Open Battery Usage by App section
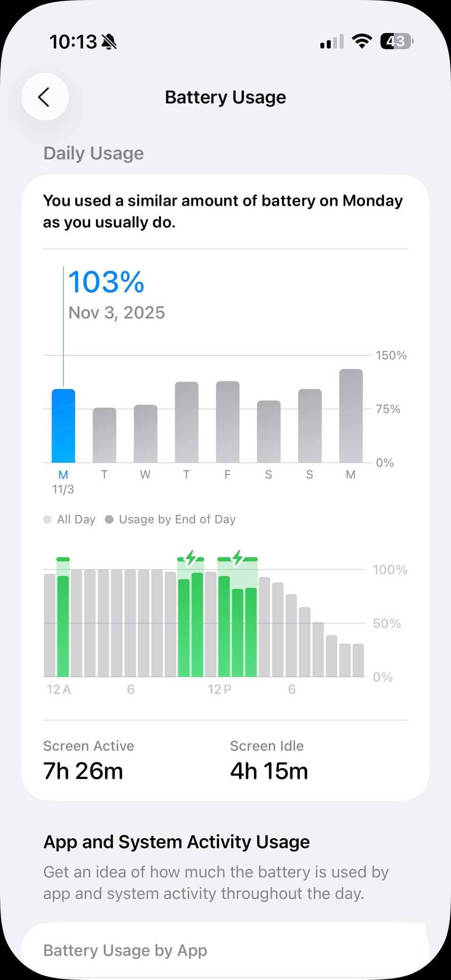451x980 pixels. 125,950
